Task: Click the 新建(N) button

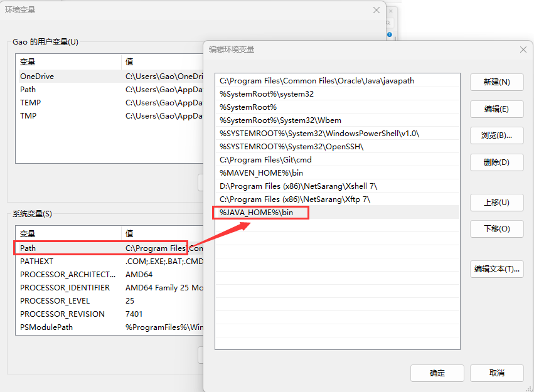Action: click(x=496, y=82)
